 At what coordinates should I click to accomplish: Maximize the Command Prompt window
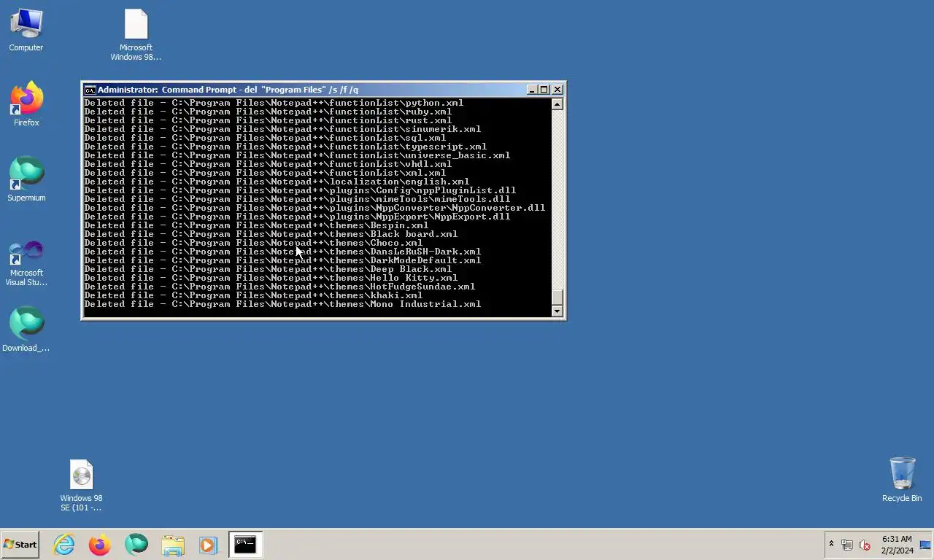click(x=544, y=90)
